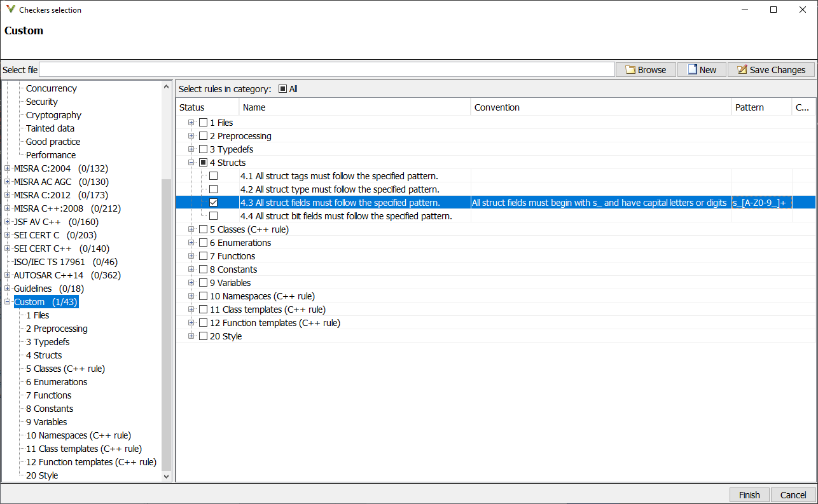
Task: Expand the AUTOSAR C++14 node
Action: coord(6,275)
